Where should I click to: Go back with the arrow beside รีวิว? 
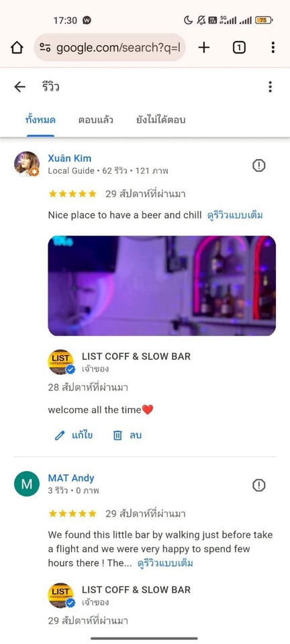coord(19,87)
